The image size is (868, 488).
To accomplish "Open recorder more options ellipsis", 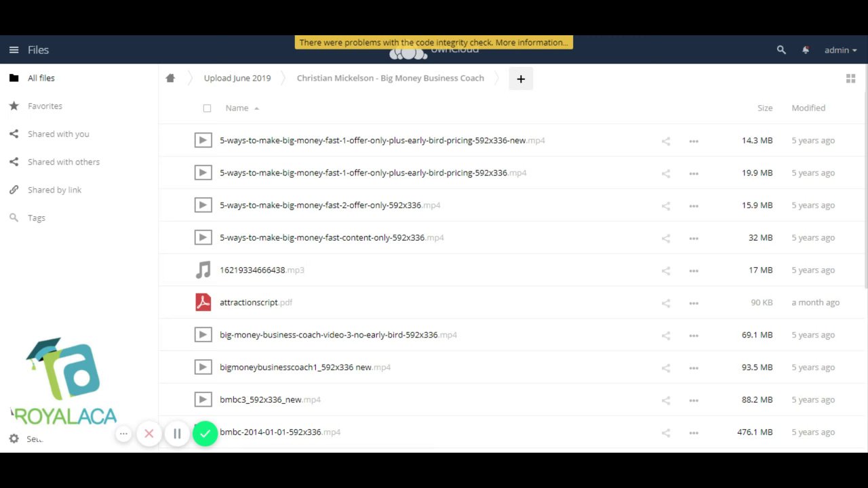I will 123,434.
